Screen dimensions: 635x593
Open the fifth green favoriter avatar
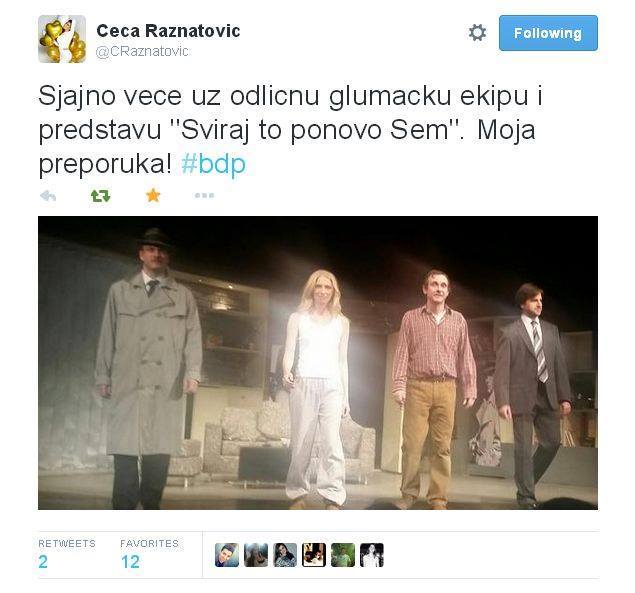point(343,555)
